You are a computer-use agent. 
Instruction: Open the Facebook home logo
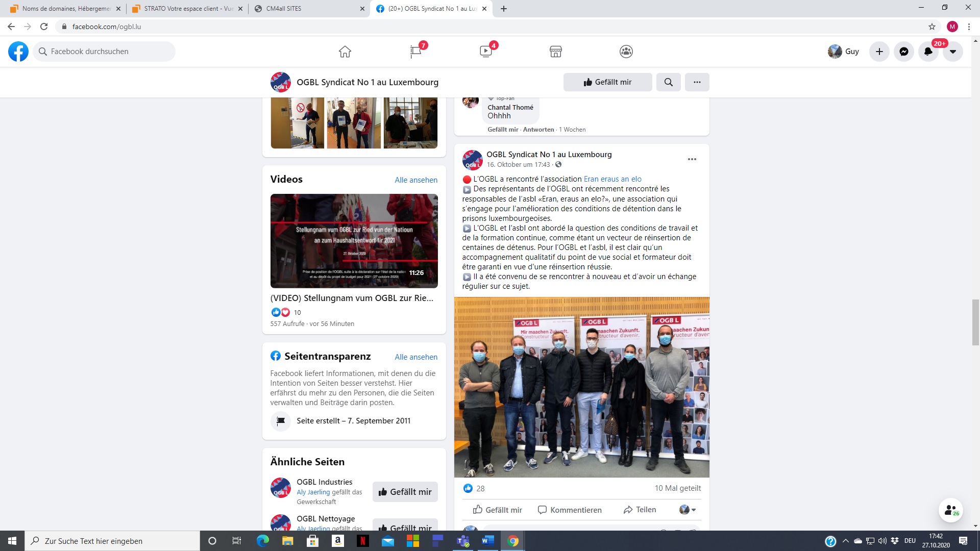tap(18, 52)
